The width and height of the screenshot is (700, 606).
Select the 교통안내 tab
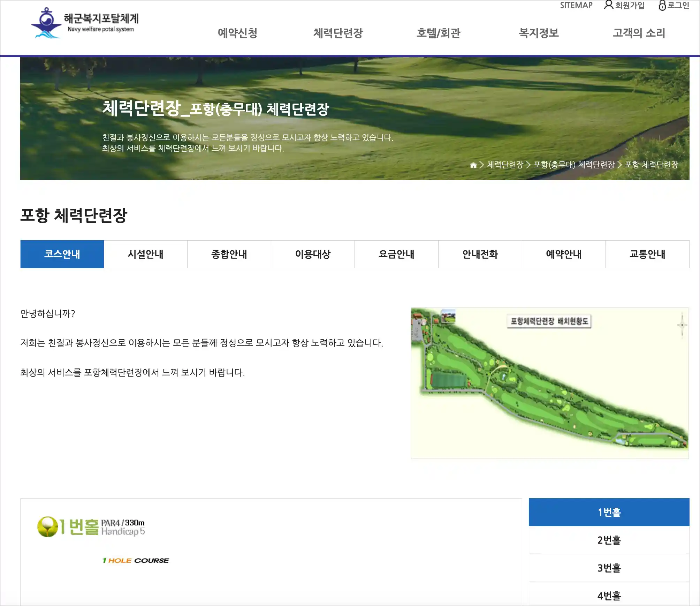(647, 254)
